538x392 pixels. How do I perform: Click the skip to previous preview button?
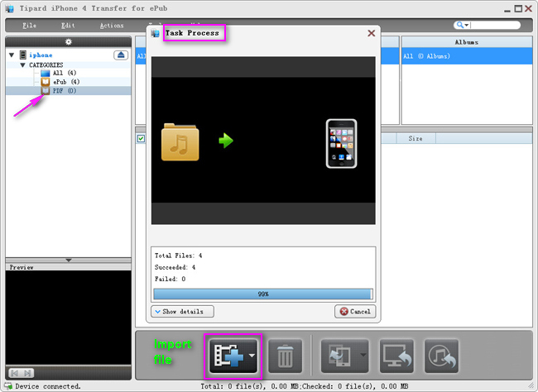(17, 374)
